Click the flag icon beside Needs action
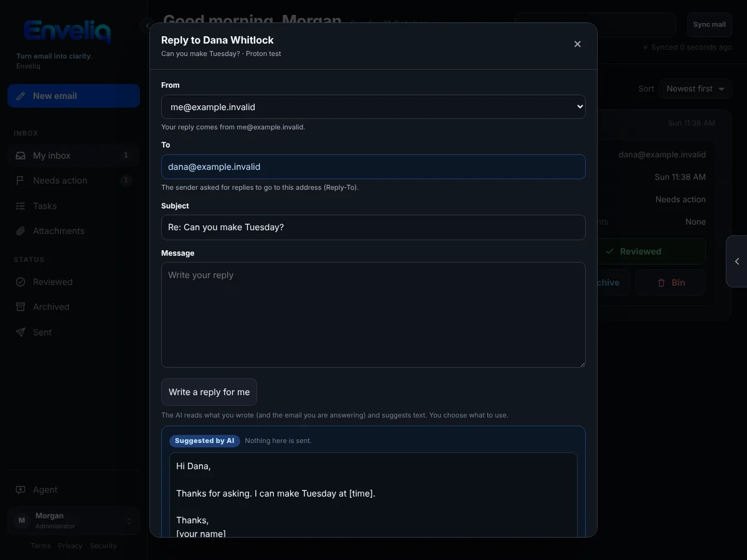The height and width of the screenshot is (560, 747). (x=21, y=180)
